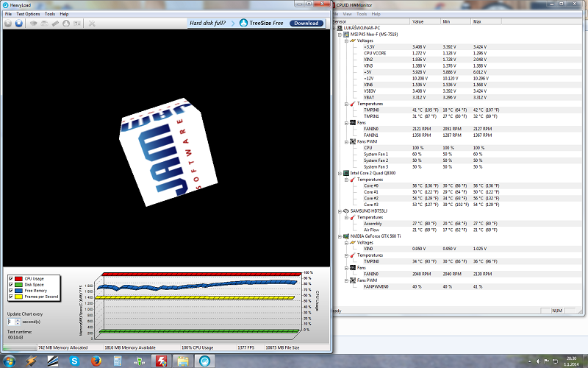Click the SAMSUNG HD753LJ drive icon

(346, 211)
